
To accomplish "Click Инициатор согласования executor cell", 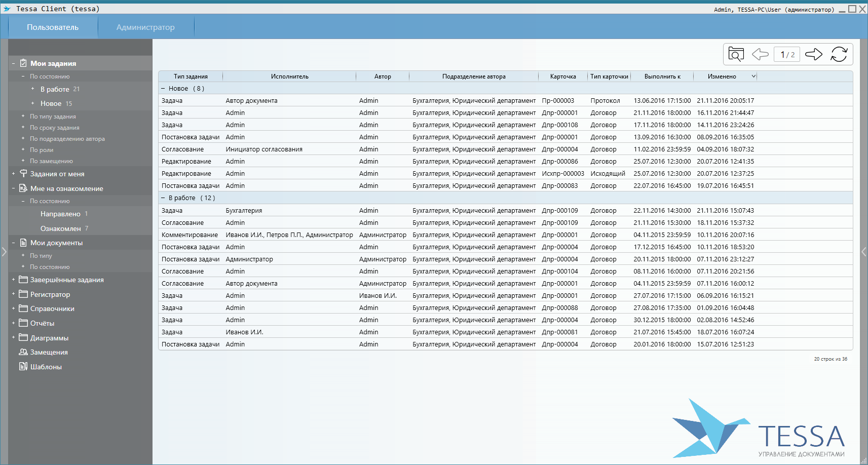I will [264, 149].
